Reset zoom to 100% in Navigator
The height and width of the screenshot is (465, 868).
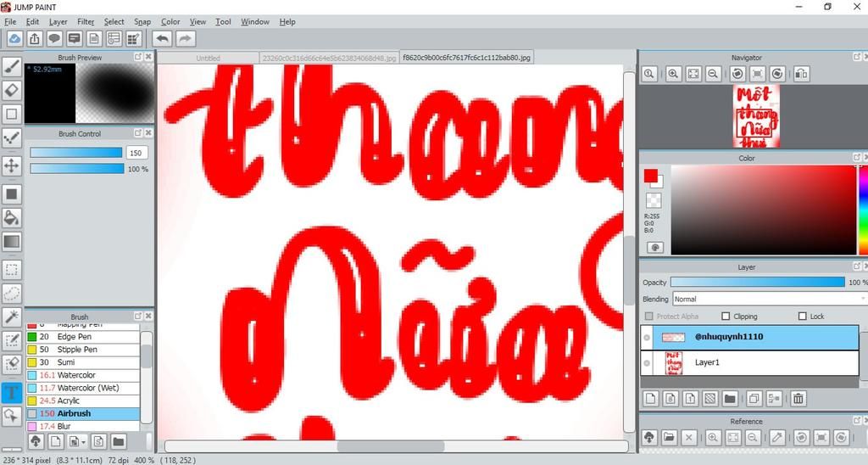click(x=649, y=74)
